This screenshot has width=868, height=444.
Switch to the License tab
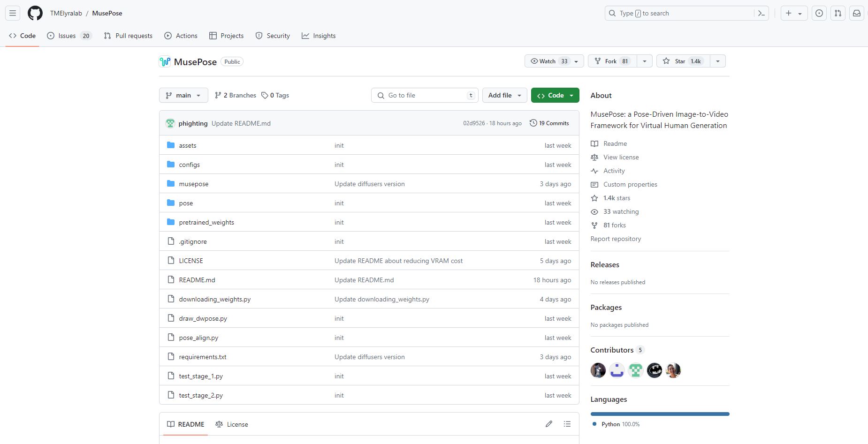[232, 424]
